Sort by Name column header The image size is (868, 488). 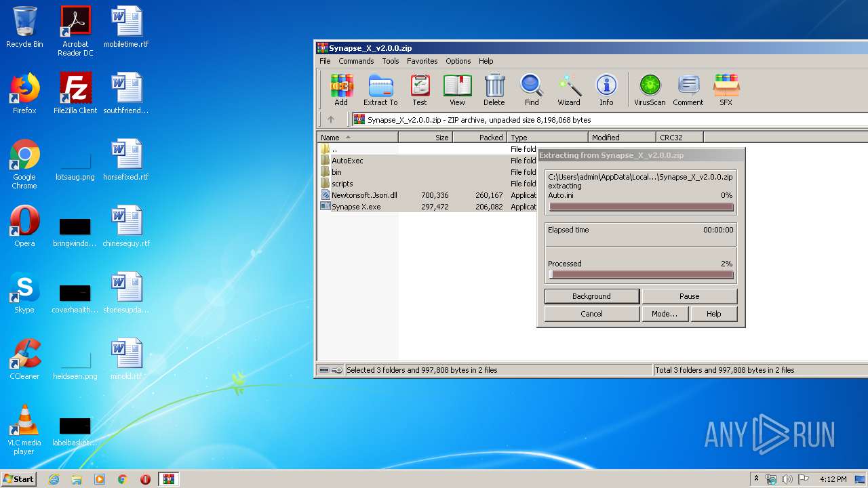(x=358, y=137)
